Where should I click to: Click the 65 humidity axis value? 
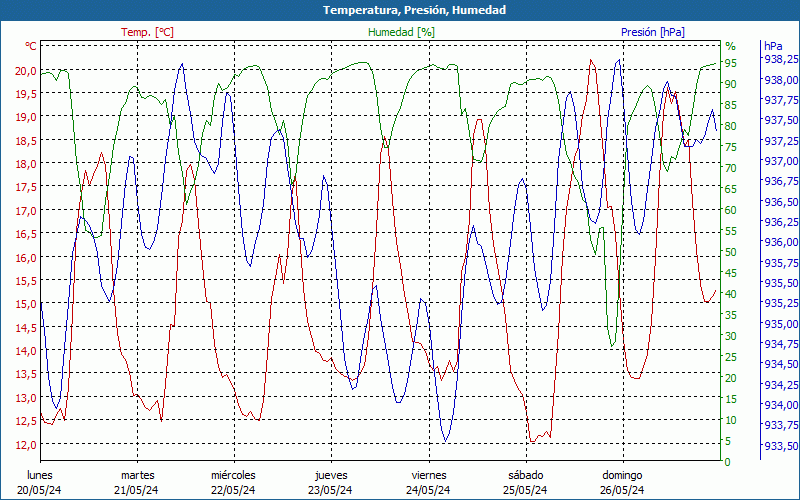click(x=731, y=189)
